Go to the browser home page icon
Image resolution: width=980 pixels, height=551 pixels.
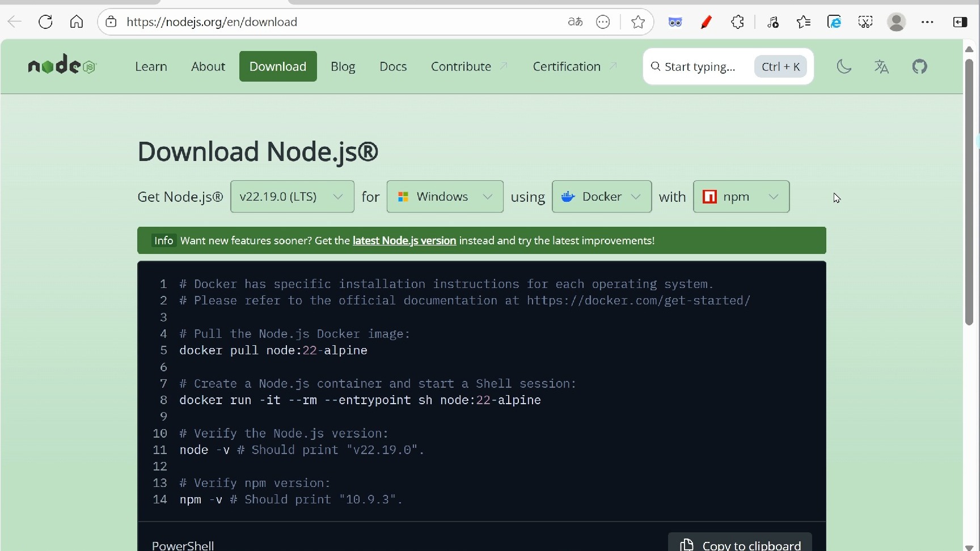pyautogui.click(x=77, y=22)
